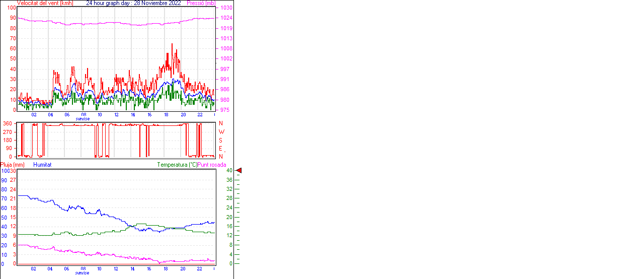The width and height of the screenshot is (644, 279).
Task: Click the 360 value on the wind direction axis
Action: click(8, 123)
